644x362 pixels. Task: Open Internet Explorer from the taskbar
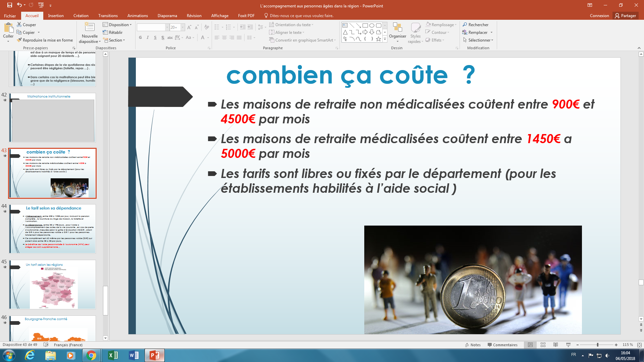[30, 355]
